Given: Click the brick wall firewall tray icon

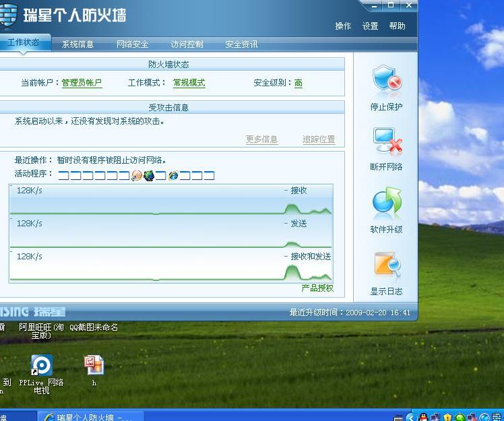Looking at the screenshot, I should point(497,417).
